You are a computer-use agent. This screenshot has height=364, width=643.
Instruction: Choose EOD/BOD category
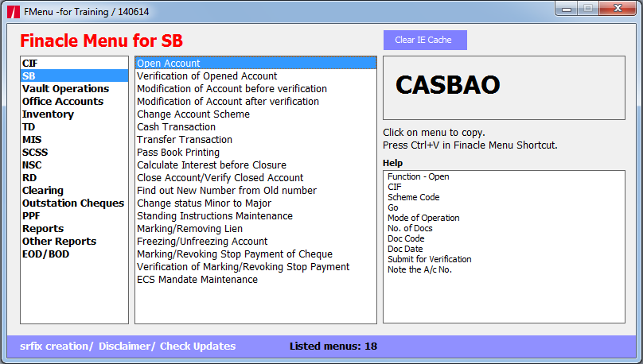(74, 254)
